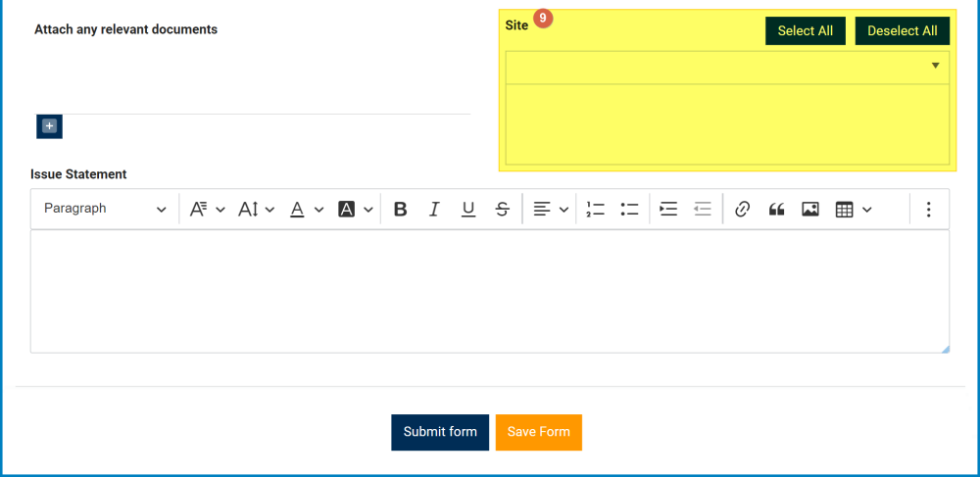
Task: Open the Paragraph heading dropdown
Action: tap(105, 209)
